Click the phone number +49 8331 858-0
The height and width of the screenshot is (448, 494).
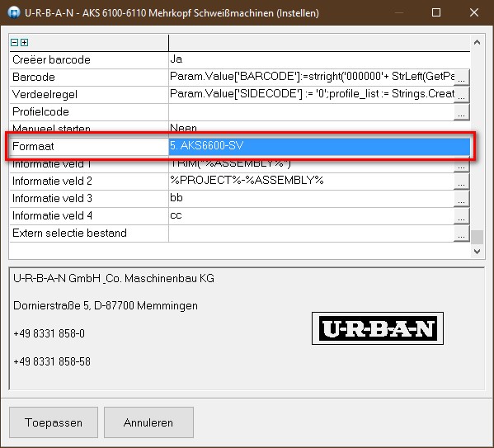tap(49, 333)
